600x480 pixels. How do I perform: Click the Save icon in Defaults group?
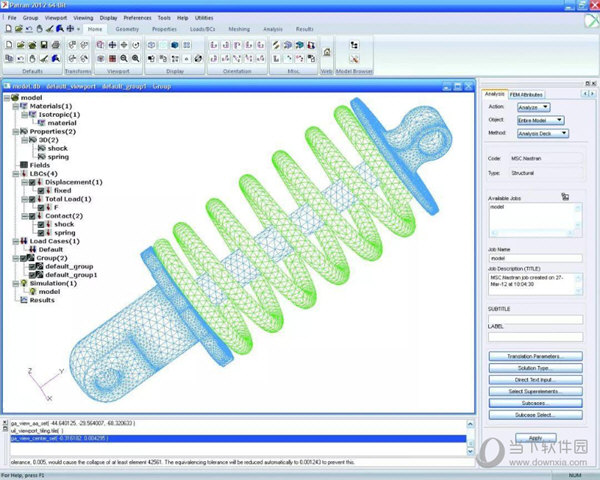coord(44,45)
